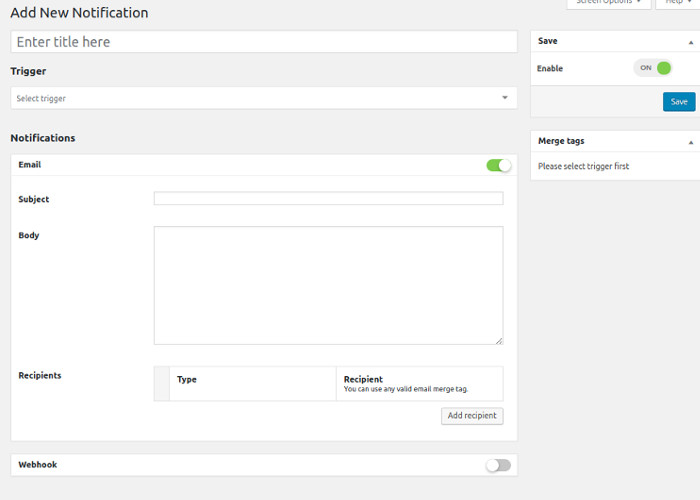The height and width of the screenshot is (500, 700).
Task: Collapse the Save panel arrow
Action: 691,42
